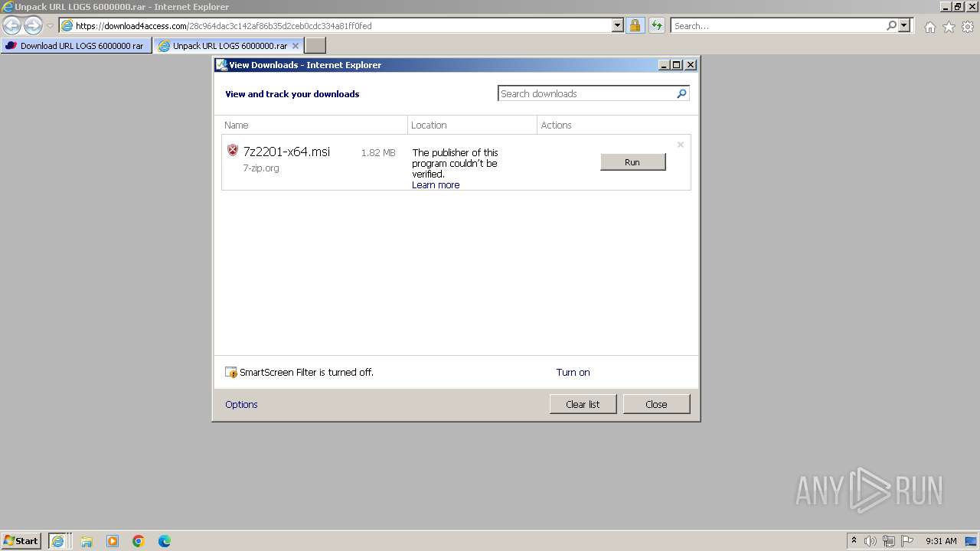This screenshot has width=980, height=551.
Task: Open the Learn more link
Action: point(436,184)
